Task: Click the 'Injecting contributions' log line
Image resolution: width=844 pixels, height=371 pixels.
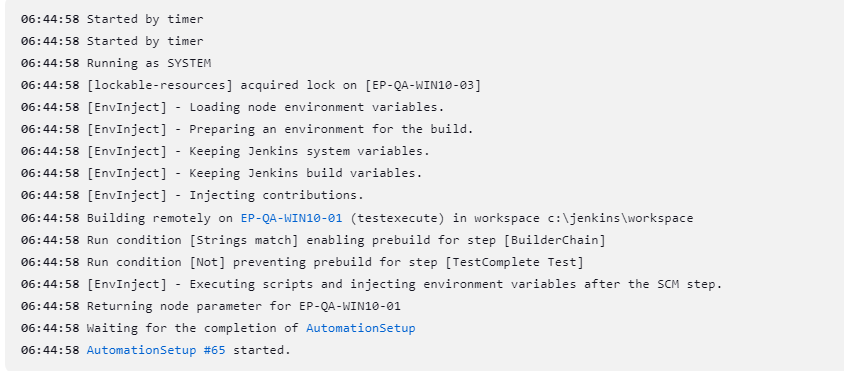Action: [x=193, y=195]
